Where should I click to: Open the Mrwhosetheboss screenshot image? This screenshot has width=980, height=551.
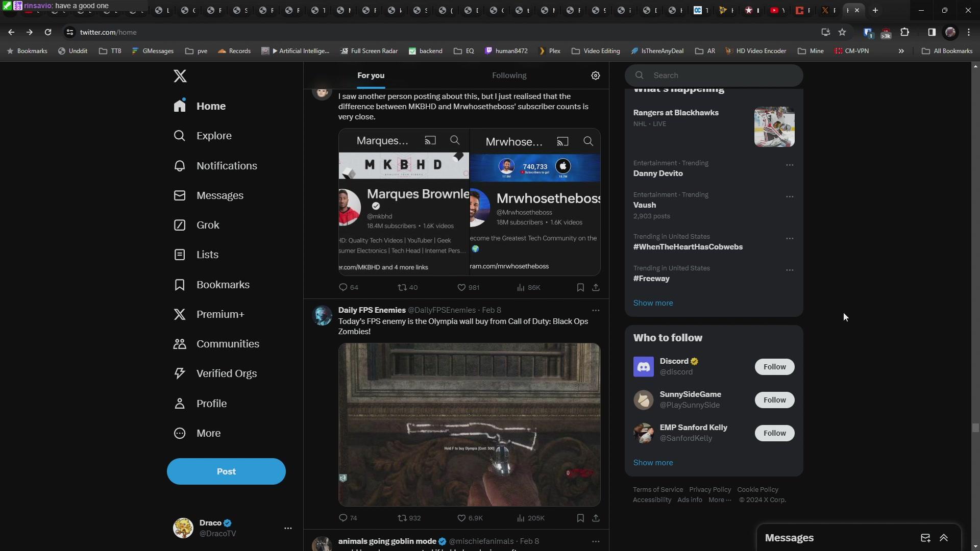point(535,202)
